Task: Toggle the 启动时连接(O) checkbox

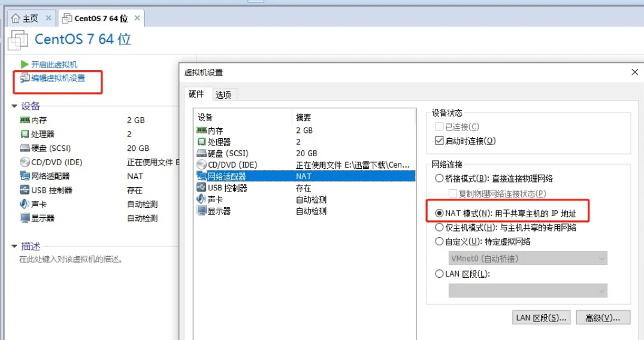Action: coord(439,141)
